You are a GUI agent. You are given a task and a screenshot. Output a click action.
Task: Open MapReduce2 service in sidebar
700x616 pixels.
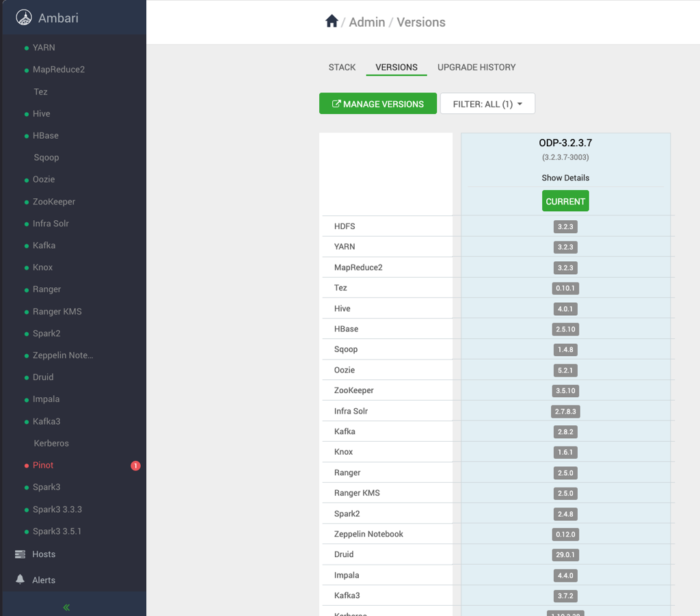point(59,69)
